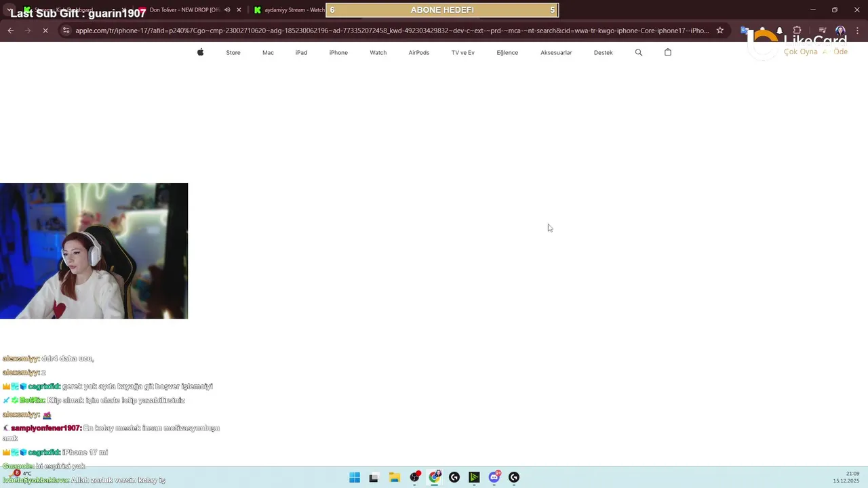The height and width of the screenshot is (488, 868).
Task: Open the Watch section
Action: pyautogui.click(x=378, y=52)
